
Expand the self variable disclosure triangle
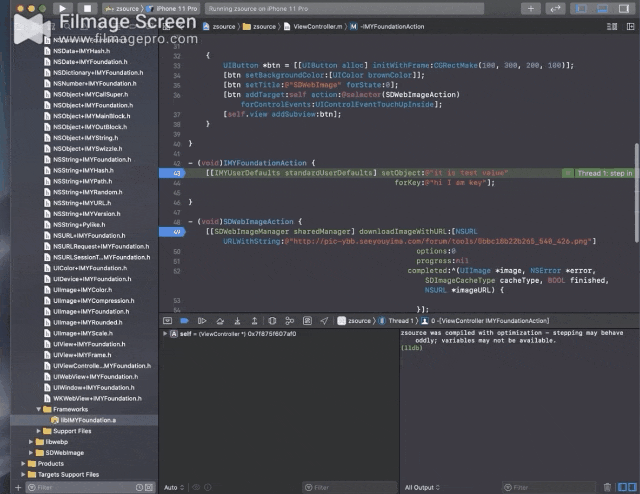[165, 334]
